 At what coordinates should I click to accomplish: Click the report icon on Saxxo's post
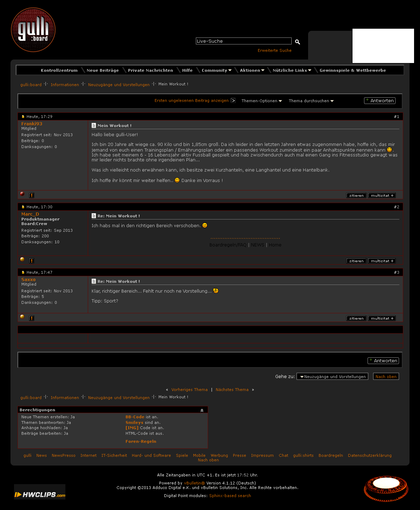tap(31, 318)
